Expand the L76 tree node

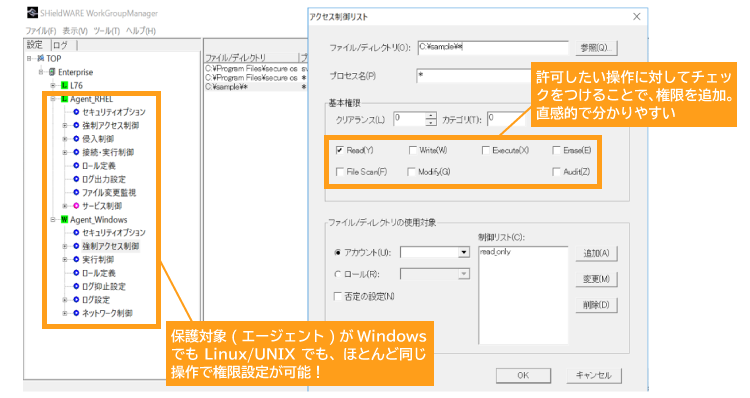click(x=53, y=85)
